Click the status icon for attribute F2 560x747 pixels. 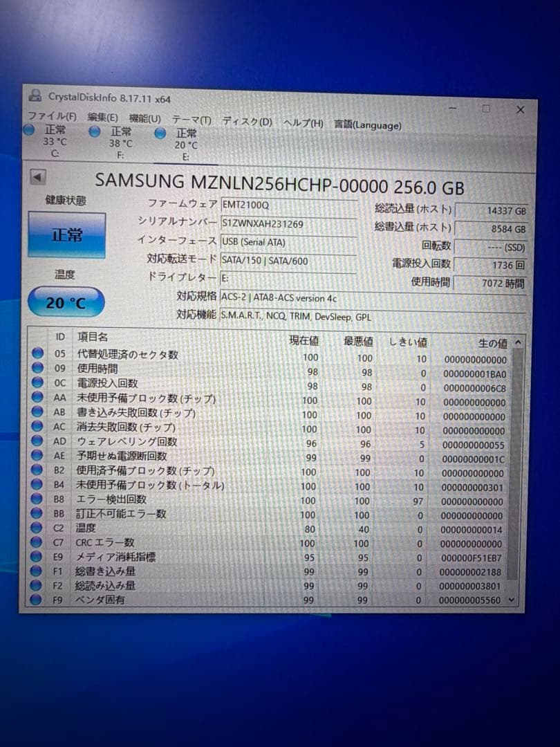(x=35, y=584)
